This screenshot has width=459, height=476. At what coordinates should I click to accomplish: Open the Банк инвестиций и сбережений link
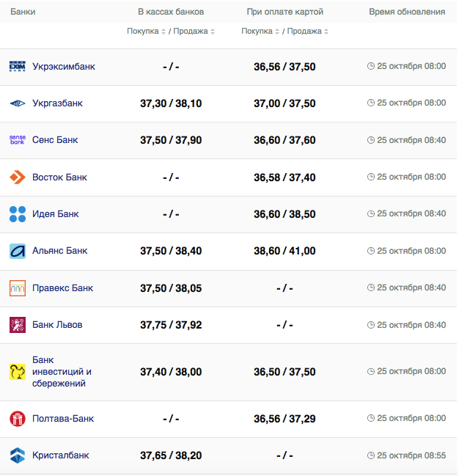coord(62,372)
